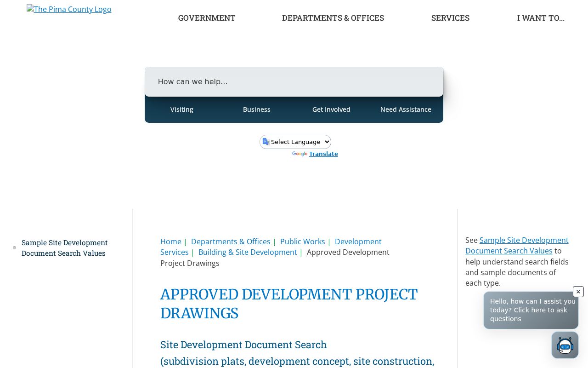The height and width of the screenshot is (368, 588).
Task: Click the Google Translate link
Action: [323, 154]
